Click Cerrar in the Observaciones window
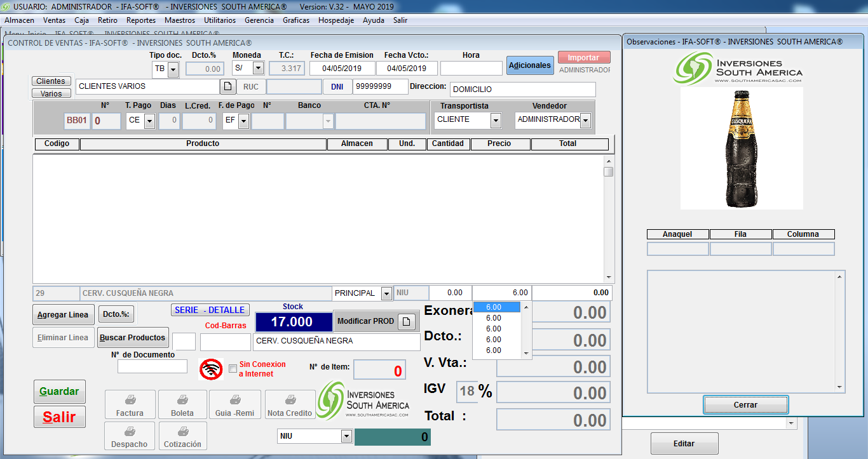 [745, 405]
